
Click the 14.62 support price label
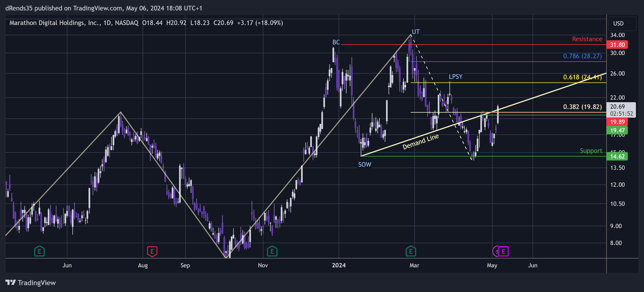pos(617,156)
